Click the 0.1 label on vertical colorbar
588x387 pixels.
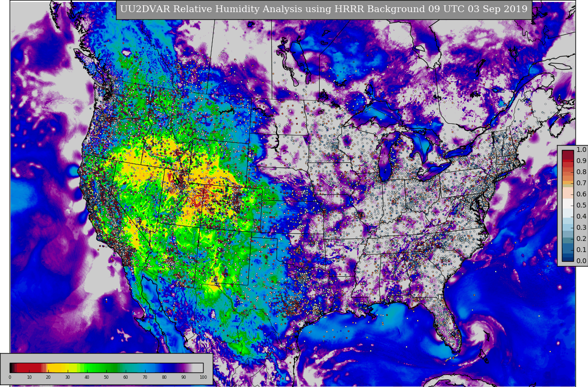pyautogui.click(x=581, y=250)
